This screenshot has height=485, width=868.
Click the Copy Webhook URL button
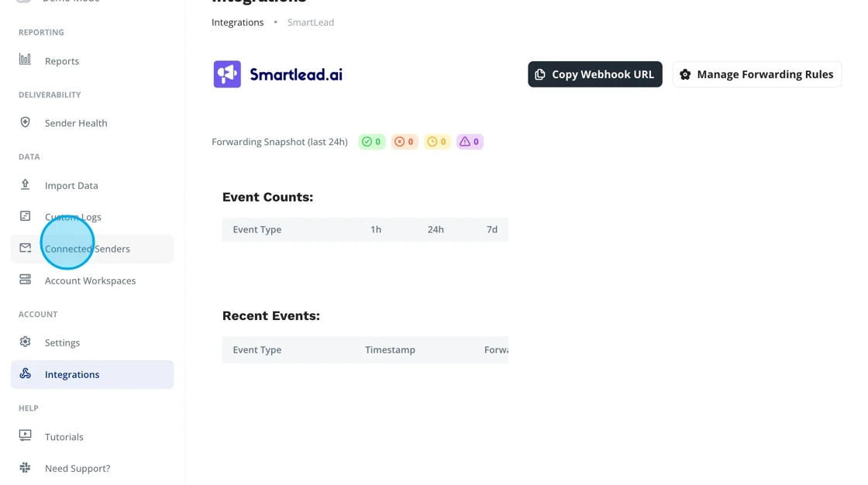click(594, 74)
